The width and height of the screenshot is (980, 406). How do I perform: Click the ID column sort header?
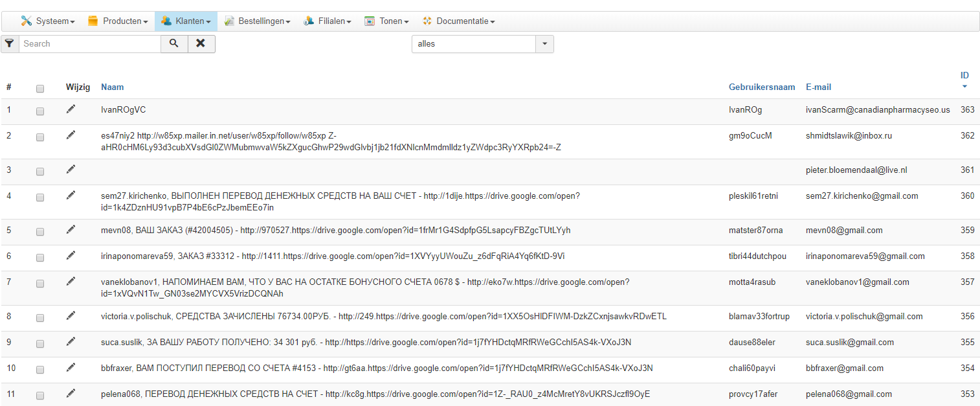click(x=964, y=76)
